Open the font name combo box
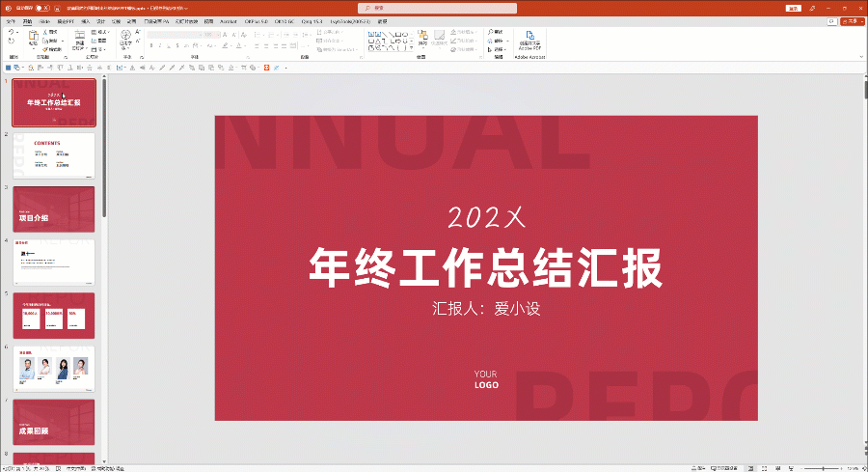Image resolution: width=868 pixels, height=472 pixels. tap(175, 35)
